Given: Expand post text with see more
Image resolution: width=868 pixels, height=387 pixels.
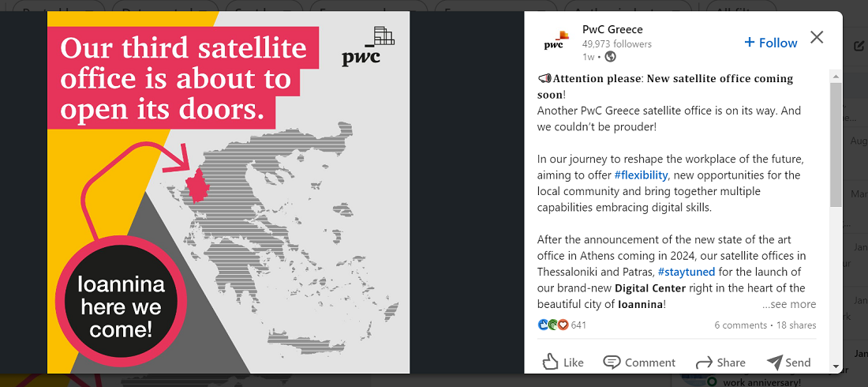Looking at the screenshot, I should coord(789,304).
